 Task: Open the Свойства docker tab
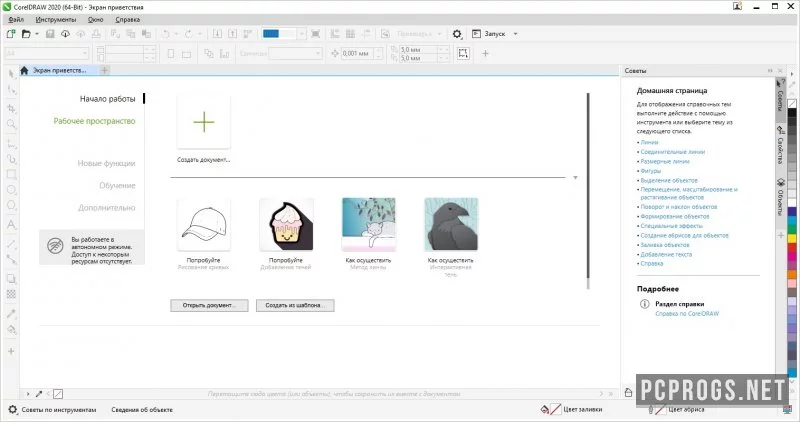781,146
